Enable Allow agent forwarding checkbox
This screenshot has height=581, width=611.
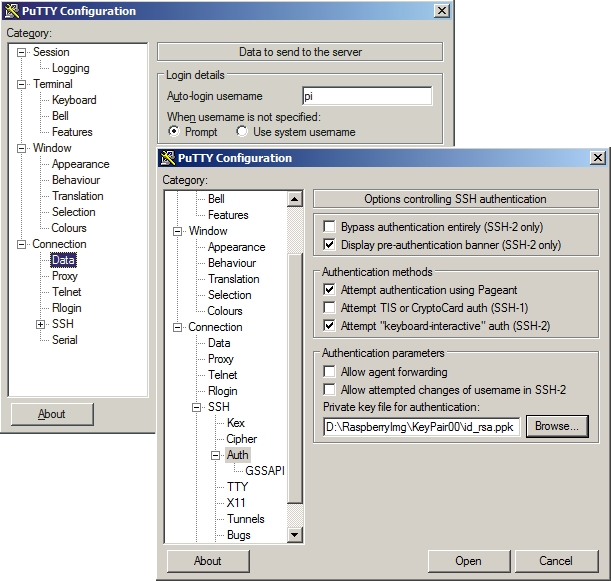click(x=329, y=372)
